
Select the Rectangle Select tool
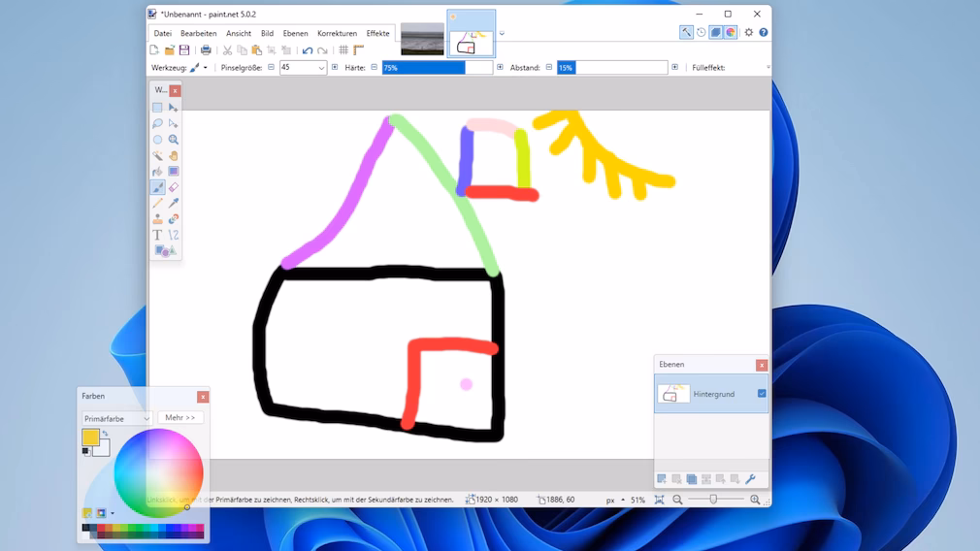tap(157, 108)
